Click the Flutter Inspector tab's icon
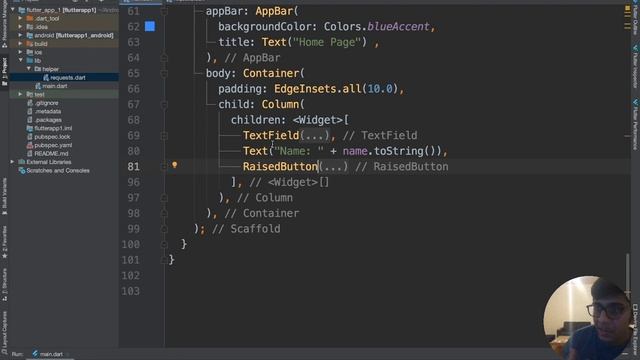This screenshot has height=360, width=640. point(636,48)
